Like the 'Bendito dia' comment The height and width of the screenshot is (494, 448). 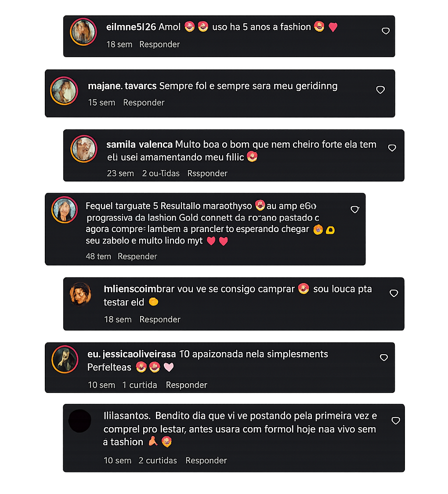tap(396, 421)
